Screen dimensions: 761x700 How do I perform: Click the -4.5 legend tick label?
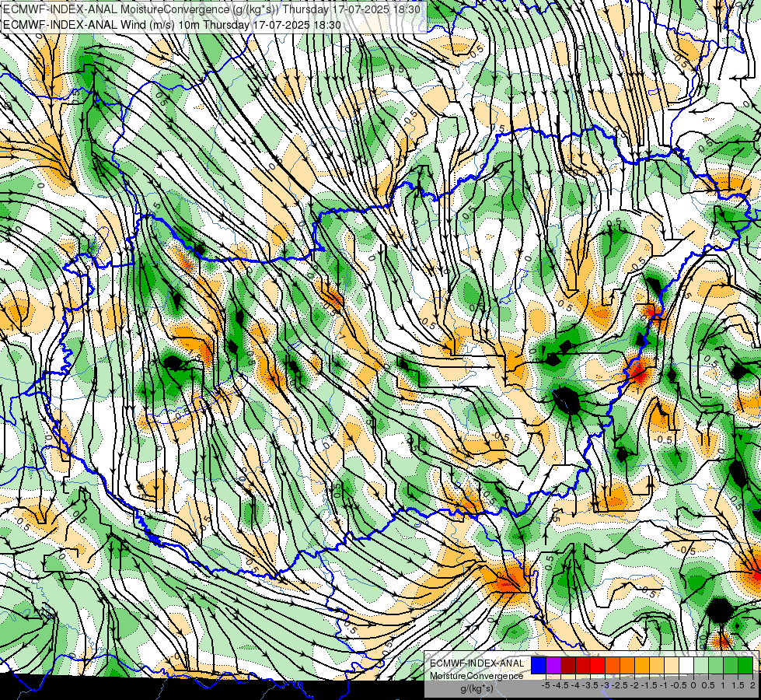pyautogui.click(x=560, y=685)
